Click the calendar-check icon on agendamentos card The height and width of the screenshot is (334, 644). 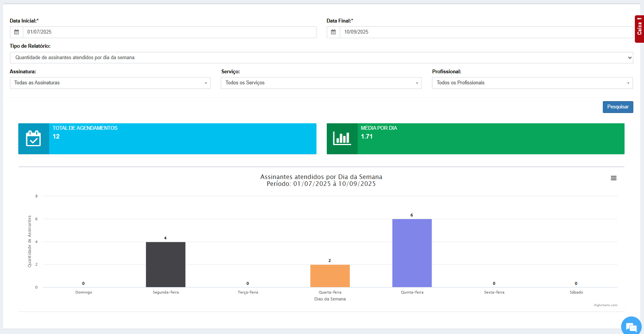pyautogui.click(x=34, y=139)
